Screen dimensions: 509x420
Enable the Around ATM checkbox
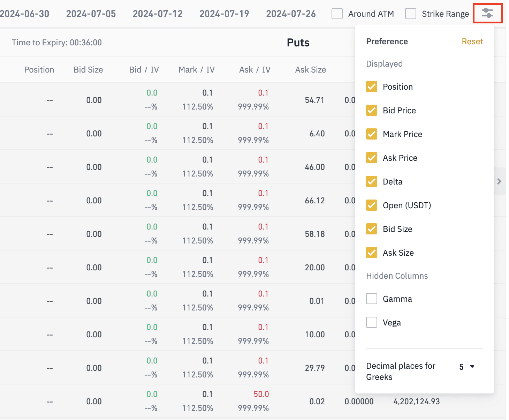[x=337, y=14]
